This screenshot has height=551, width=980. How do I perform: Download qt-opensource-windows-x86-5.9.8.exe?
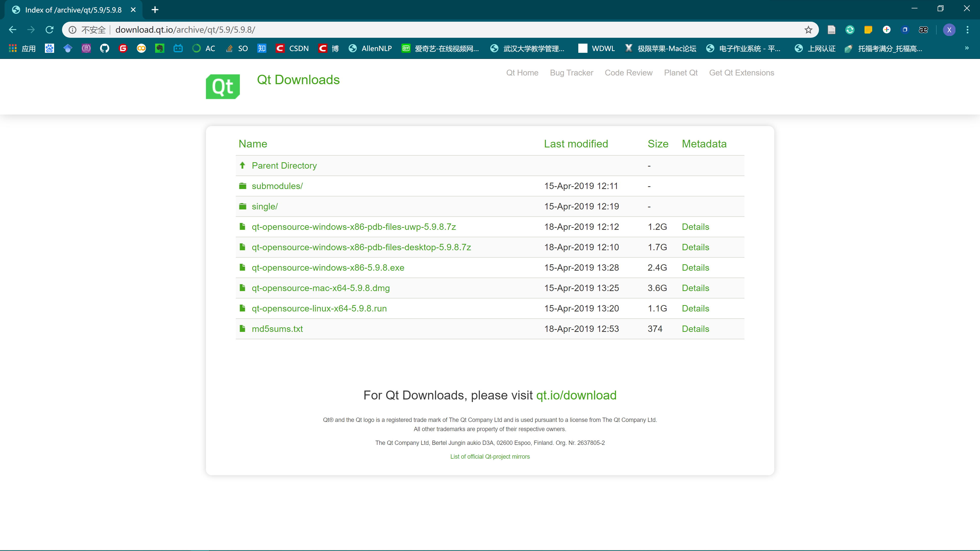tap(327, 268)
